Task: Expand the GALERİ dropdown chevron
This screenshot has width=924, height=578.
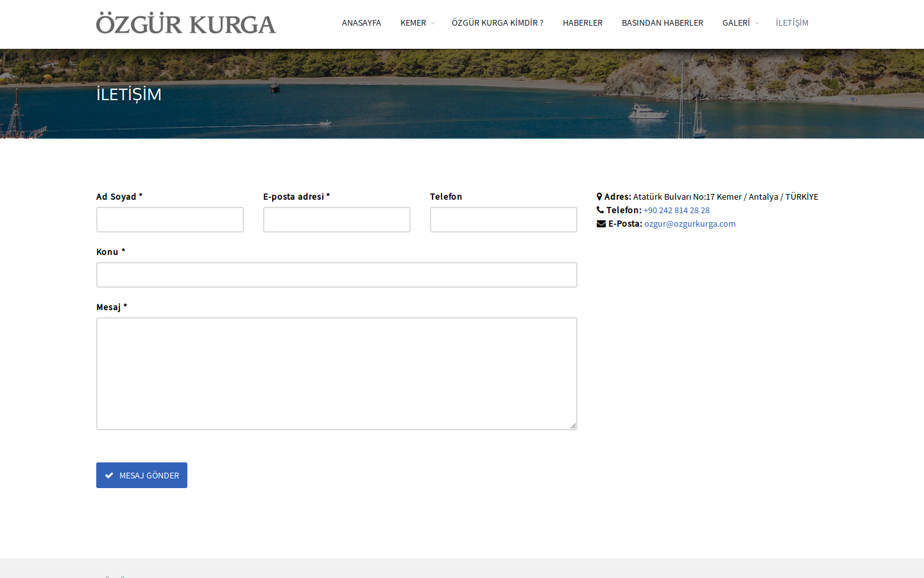Action: click(x=757, y=23)
